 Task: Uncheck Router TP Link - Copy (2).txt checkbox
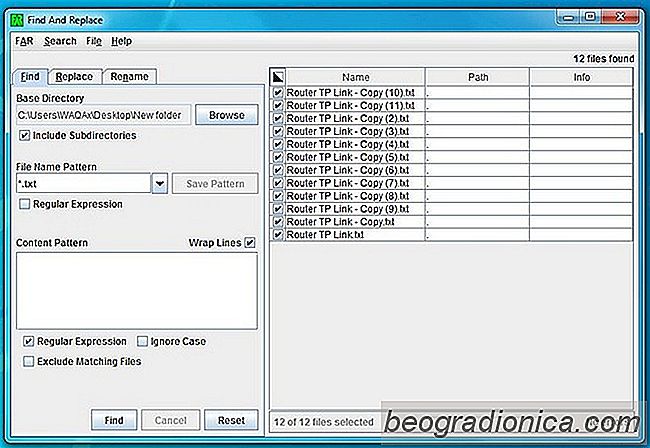(x=278, y=118)
